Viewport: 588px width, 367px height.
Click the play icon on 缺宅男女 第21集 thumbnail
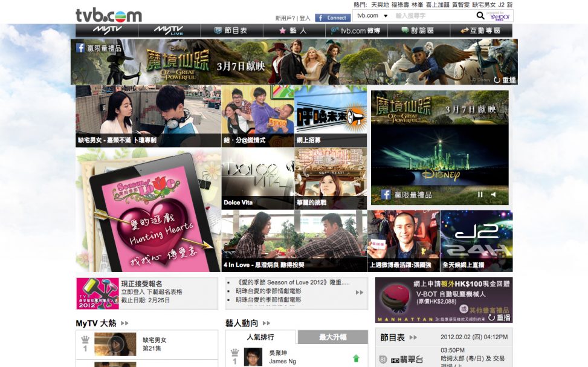tap(115, 344)
